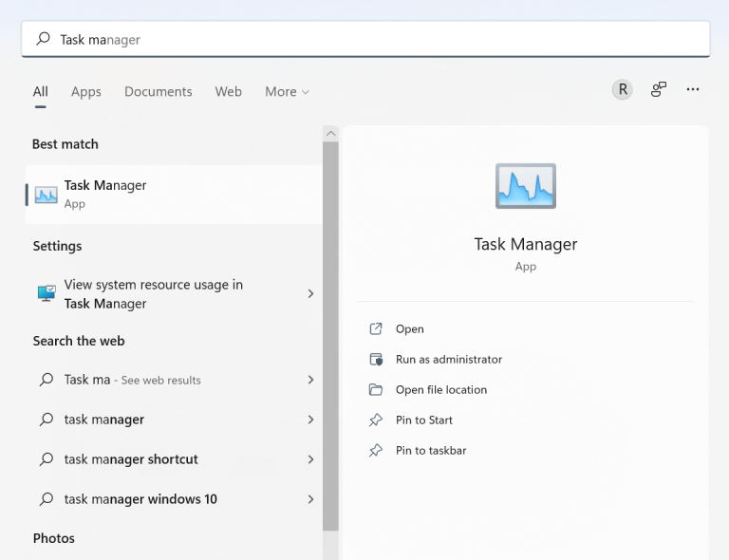Click the search box containing Task manager
This screenshot has width=729, height=560.
(365, 39)
